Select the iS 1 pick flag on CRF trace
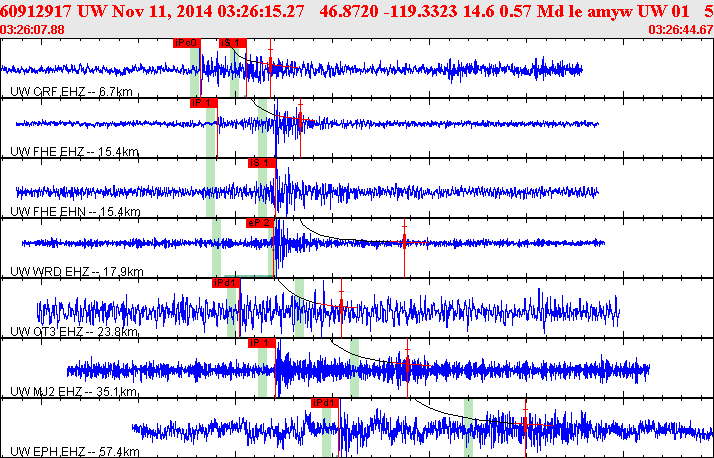This screenshot has width=714, height=458. coord(233,43)
